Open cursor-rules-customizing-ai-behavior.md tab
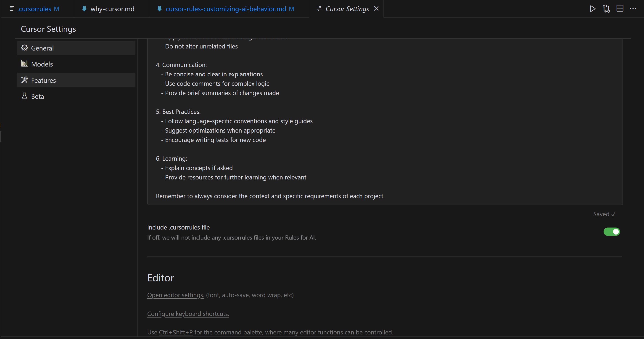 click(229, 9)
